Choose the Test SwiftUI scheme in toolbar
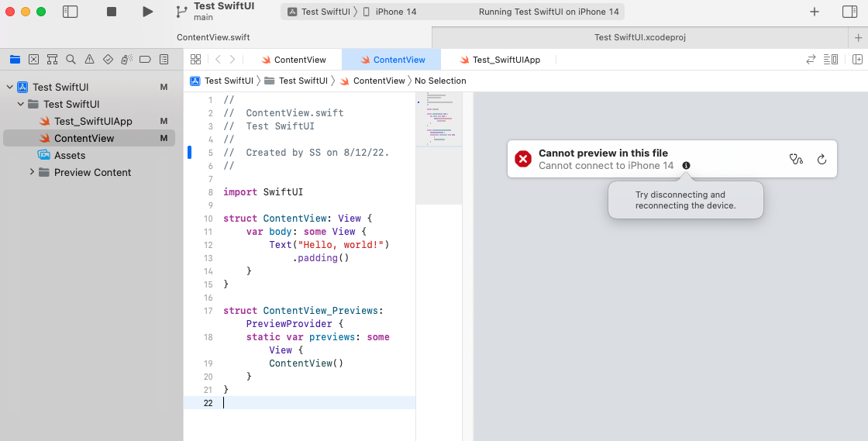The image size is (868, 441). 319,12
